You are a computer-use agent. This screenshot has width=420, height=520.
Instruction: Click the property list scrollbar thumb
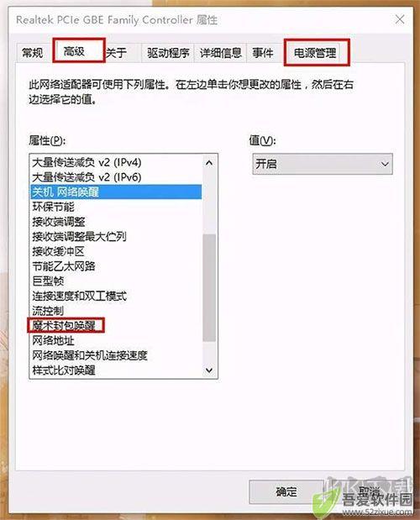(x=209, y=287)
